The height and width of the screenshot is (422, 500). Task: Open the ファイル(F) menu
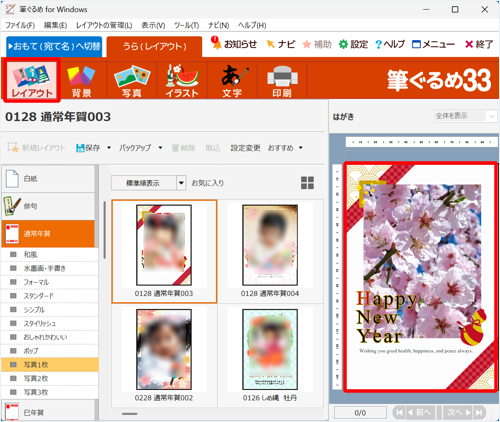(x=20, y=25)
